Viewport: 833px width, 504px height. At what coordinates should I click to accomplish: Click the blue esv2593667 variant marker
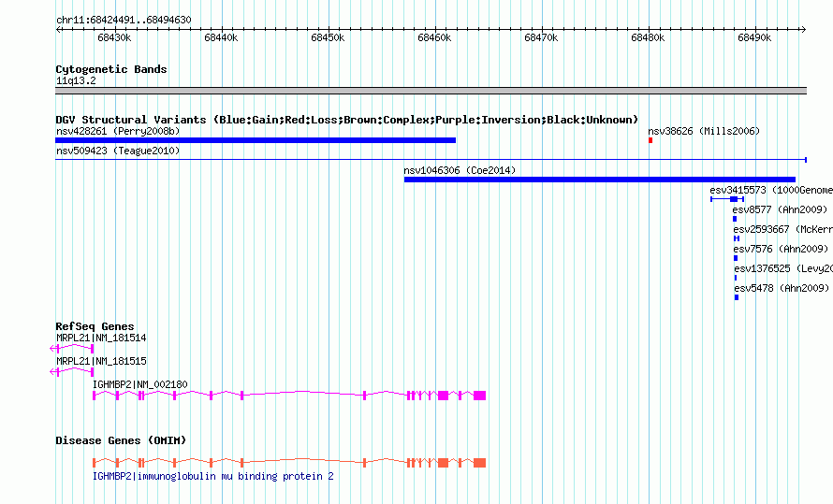click(737, 238)
